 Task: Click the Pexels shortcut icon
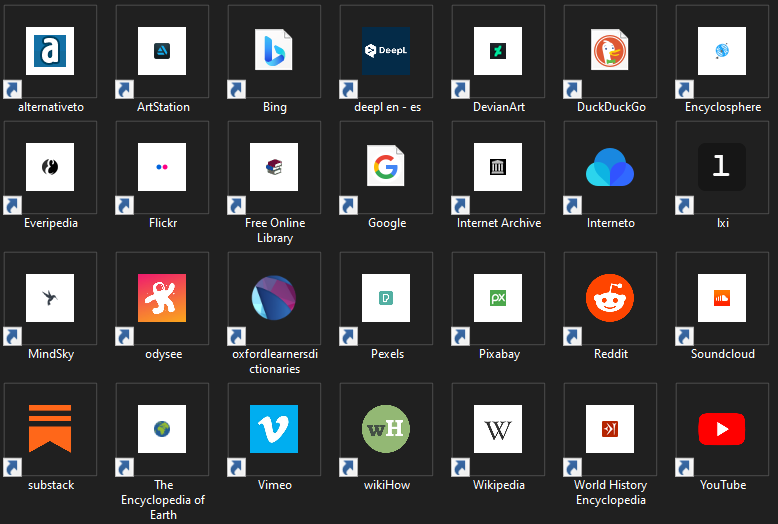click(x=386, y=298)
